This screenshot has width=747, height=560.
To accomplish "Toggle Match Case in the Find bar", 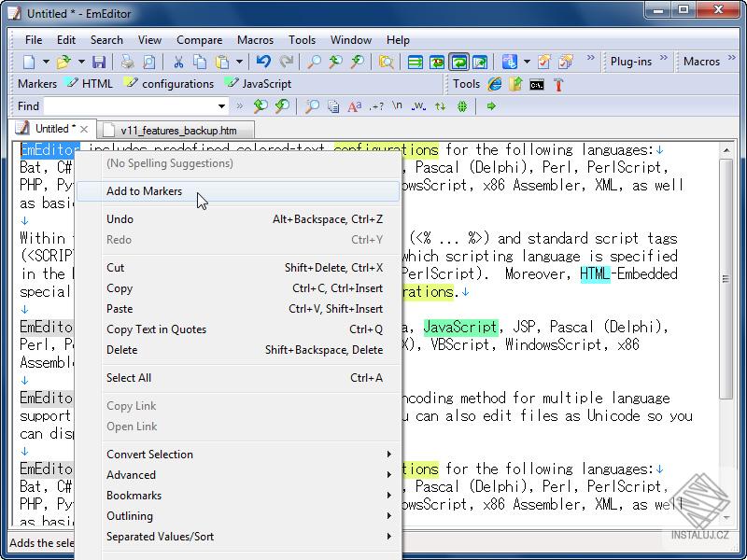I will [x=354, y=106].
